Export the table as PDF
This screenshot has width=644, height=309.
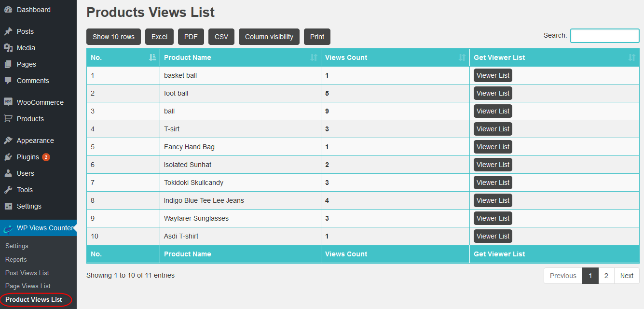point(191,37)
